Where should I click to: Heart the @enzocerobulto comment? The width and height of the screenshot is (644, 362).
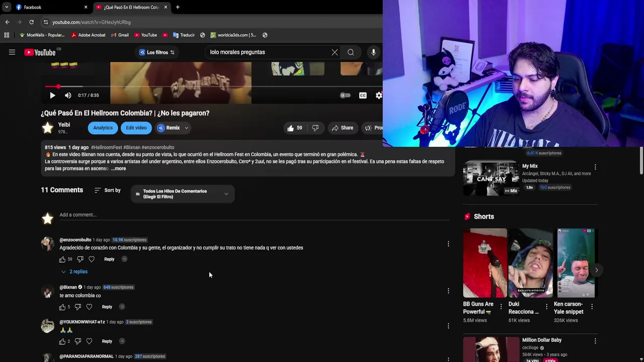(92, 259)
